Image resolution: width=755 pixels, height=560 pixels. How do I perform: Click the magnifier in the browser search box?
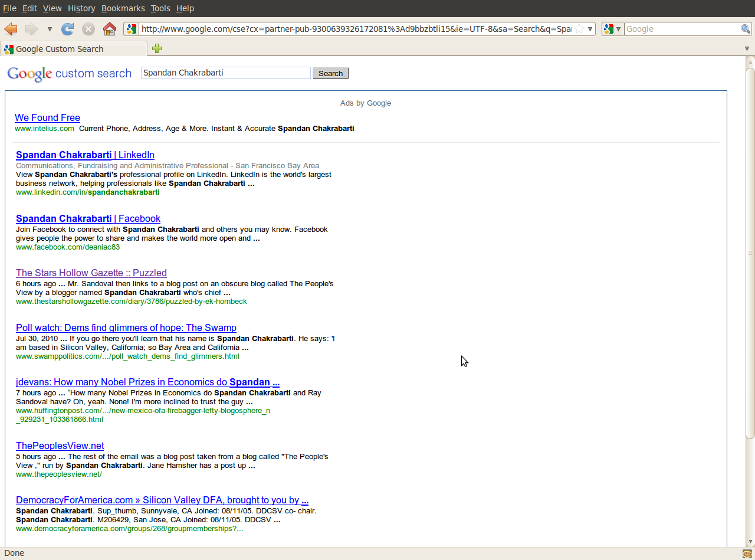[x=746, y=29]
